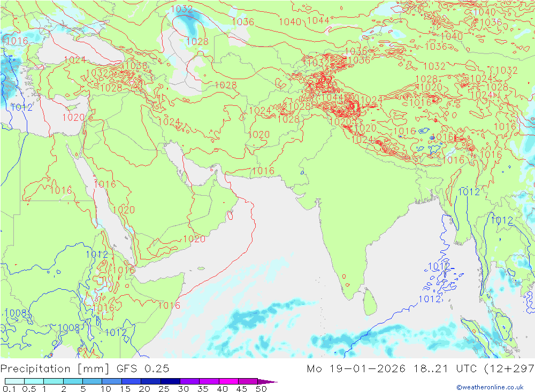Click the 1036 label north of the Caspian Sea

coord(243,22)
